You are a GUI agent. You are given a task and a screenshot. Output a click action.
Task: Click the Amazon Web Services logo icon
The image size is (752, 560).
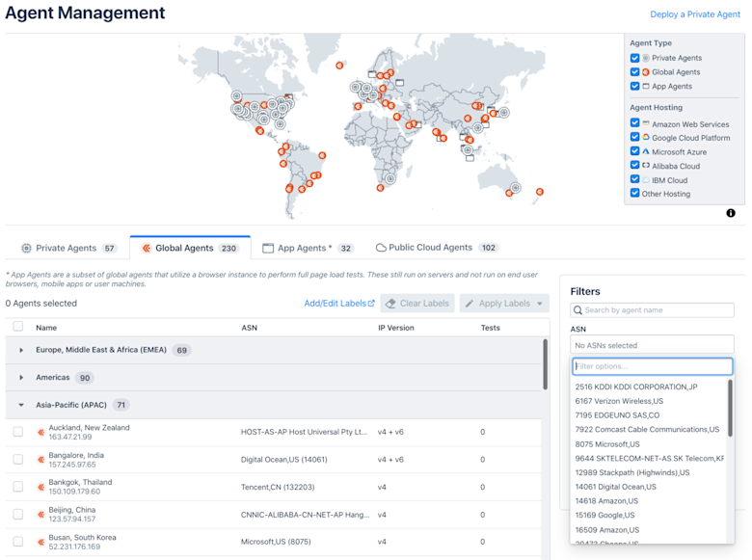click(x=646, y=123)
